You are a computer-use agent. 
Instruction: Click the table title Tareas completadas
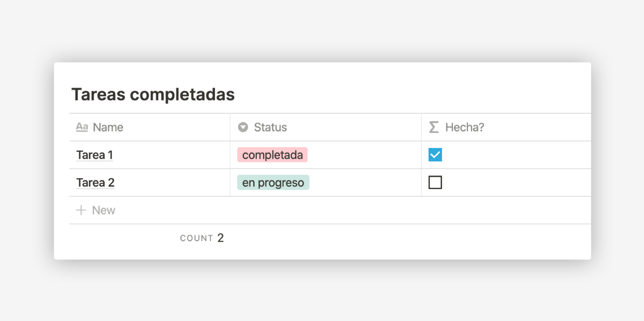tap(153, 94)
